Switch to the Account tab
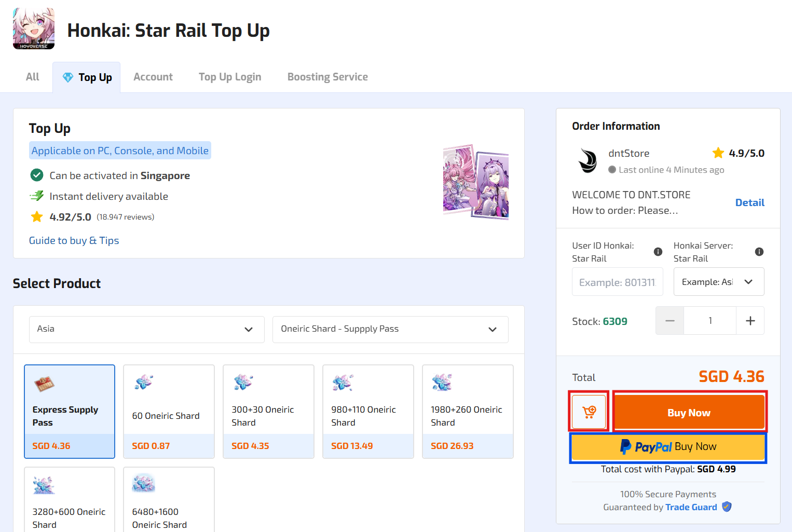The image size is (792, 532). tap(153, 77)
